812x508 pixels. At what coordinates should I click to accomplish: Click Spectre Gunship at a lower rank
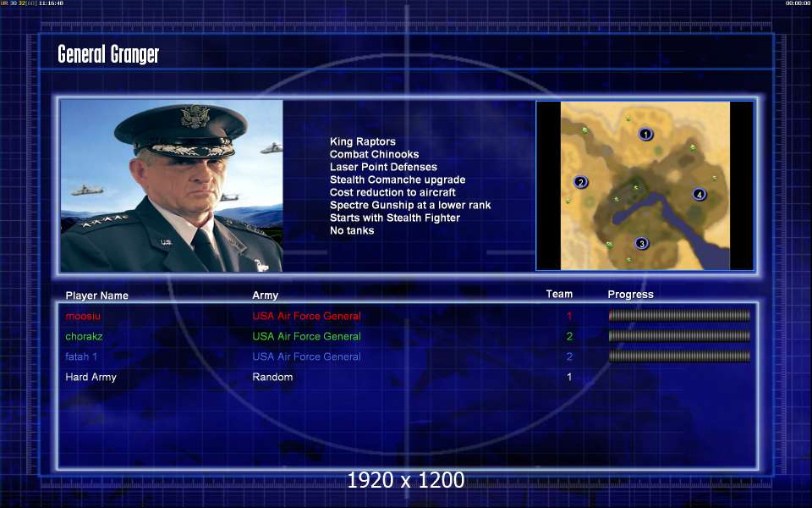[410, 205]
